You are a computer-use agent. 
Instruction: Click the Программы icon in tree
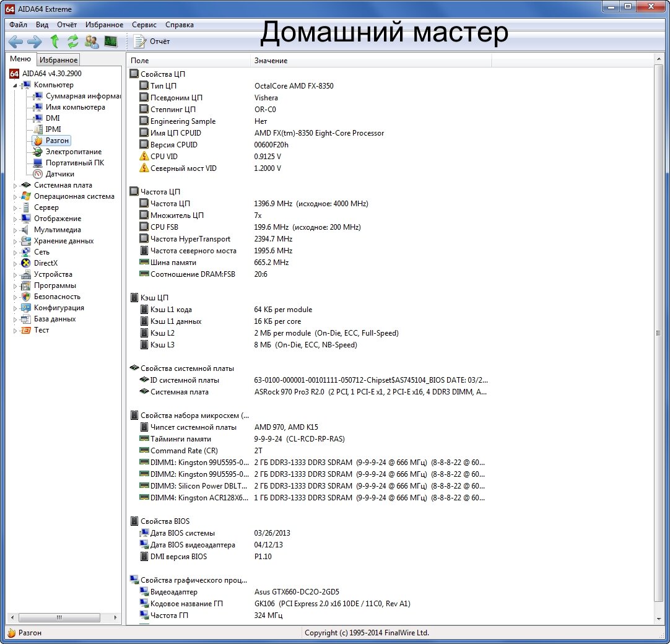(x=26, y=285)
